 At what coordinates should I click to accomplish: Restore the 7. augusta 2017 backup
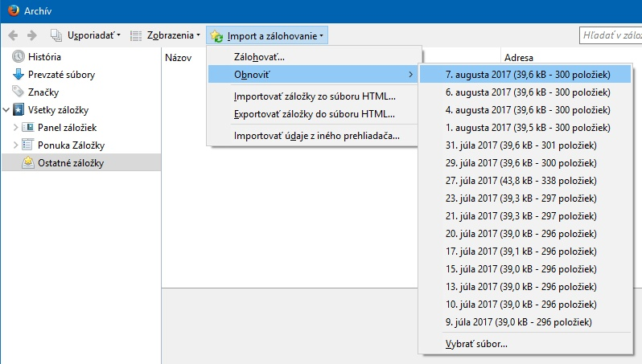tap(528, 75)
